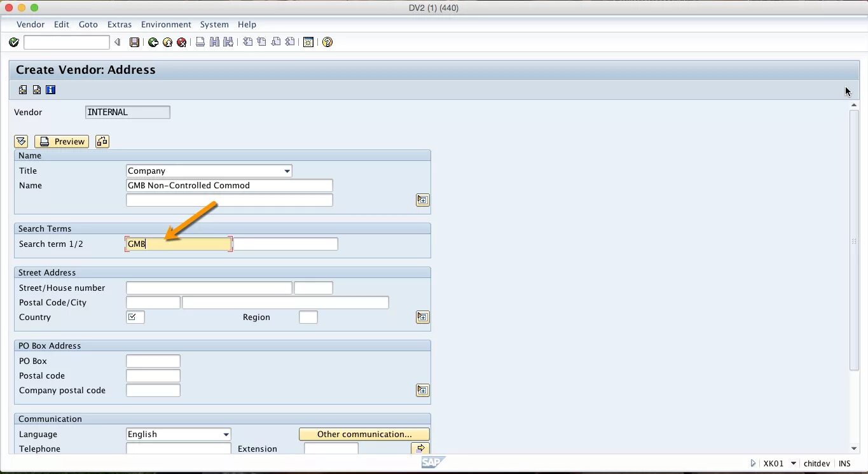Open the Environment menu
Viewport: 868px width, 474px height.
166,24
